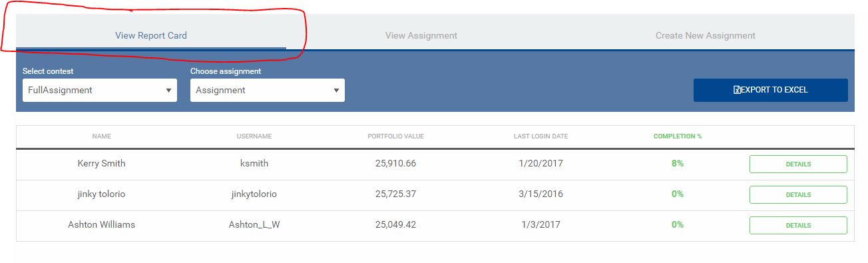Click the NAME column header

coord(102,136)
